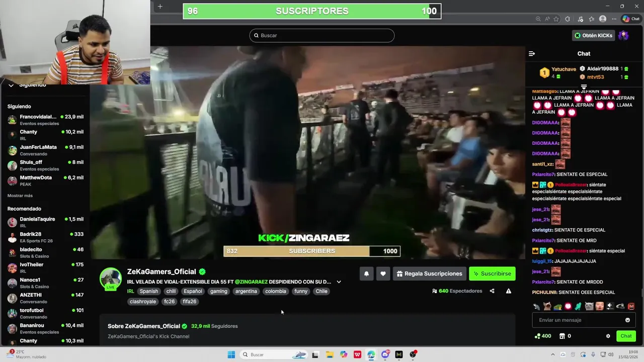Click the browser zoom magnifier icon
The height and width of the screenshot is (362, 644).
pos(538,19)
